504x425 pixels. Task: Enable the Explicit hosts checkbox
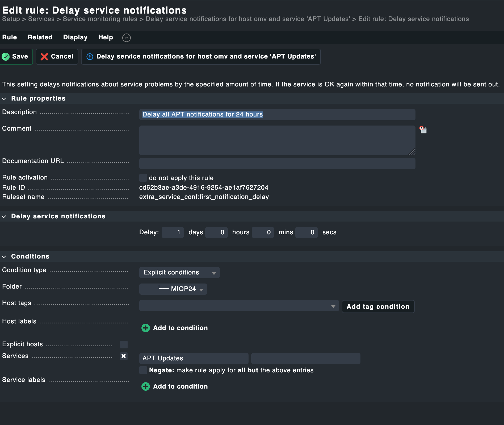pos(124,344)
